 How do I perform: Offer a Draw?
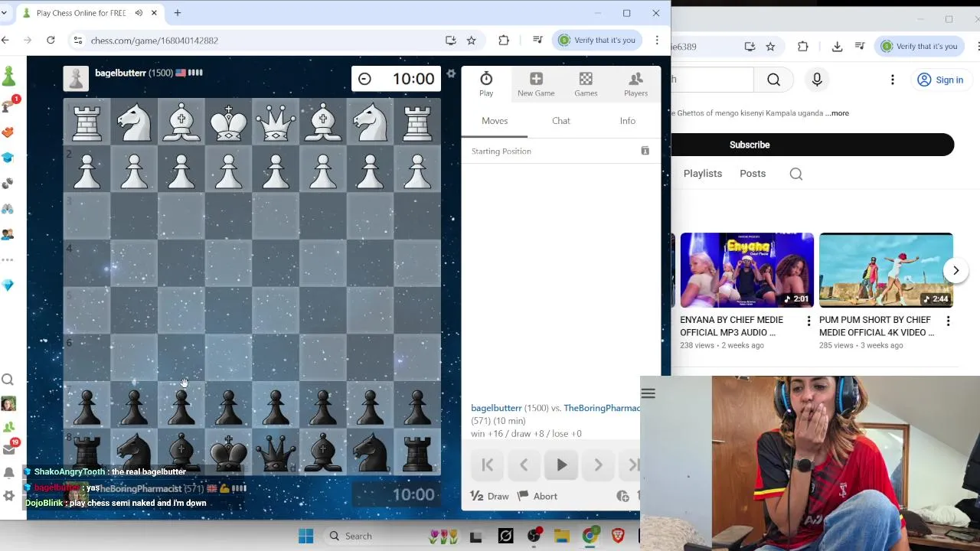point(489,496)
